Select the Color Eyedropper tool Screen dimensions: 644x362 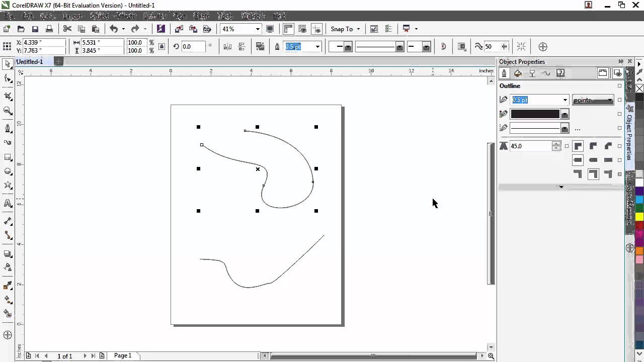(8, 285)
